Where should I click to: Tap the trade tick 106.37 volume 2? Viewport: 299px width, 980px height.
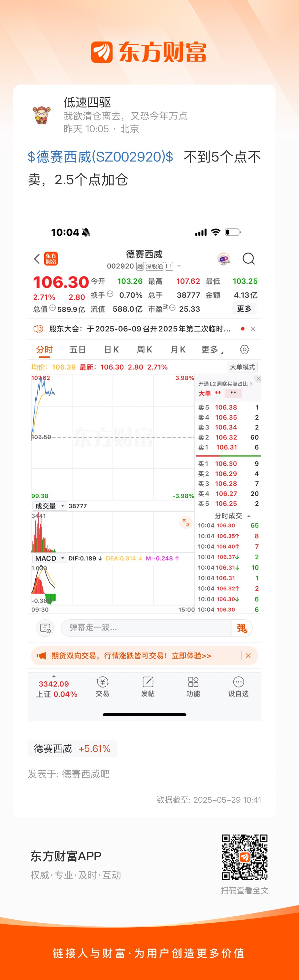click(x=228, y=557)
